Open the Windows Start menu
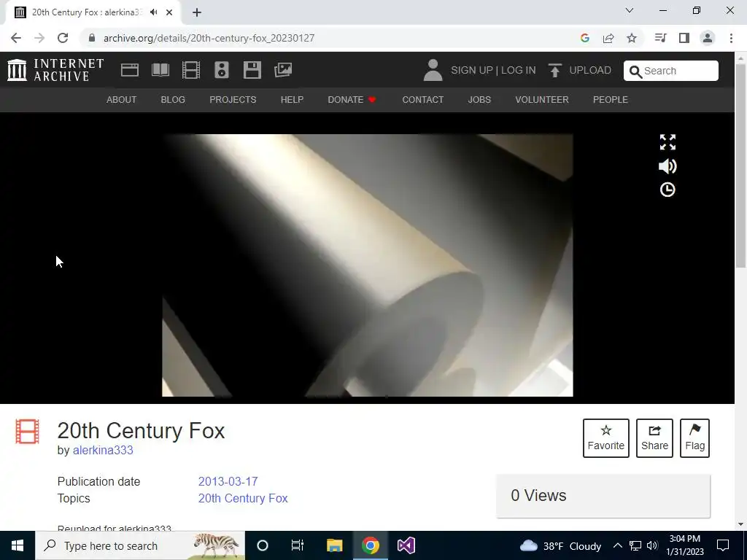 point(18,545)
